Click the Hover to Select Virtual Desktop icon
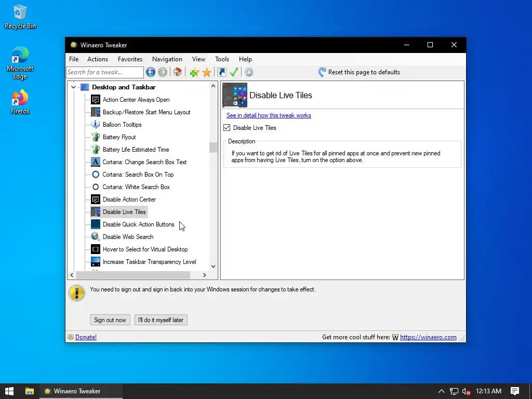 click(96, 249)
